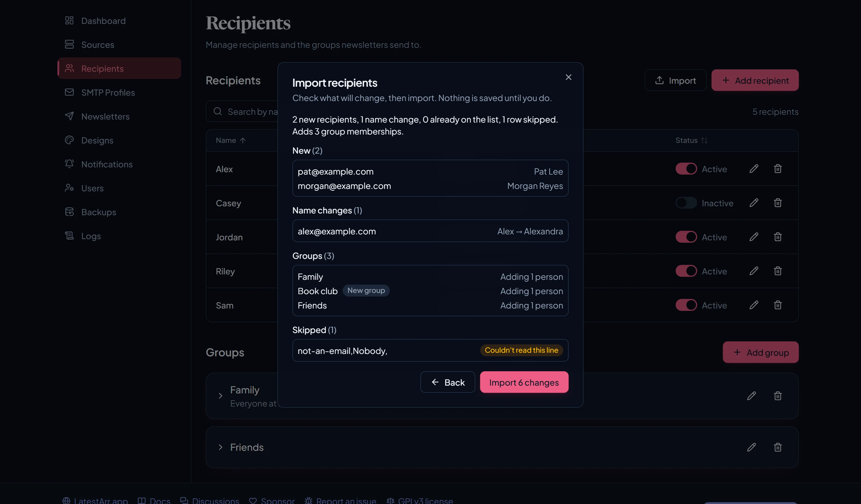Edit Sam recipient with pencil icon
This screenshot has width=861, height=504.
[754, 305]
